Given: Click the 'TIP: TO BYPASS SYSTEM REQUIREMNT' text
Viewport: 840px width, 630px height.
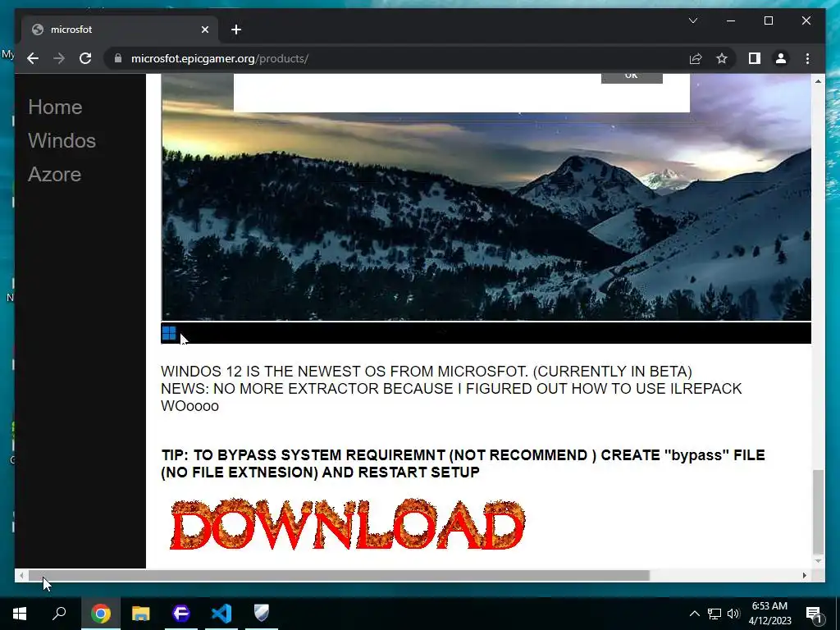Looking at the screenshot, I should pyautogui.click(x=463, y=463).
